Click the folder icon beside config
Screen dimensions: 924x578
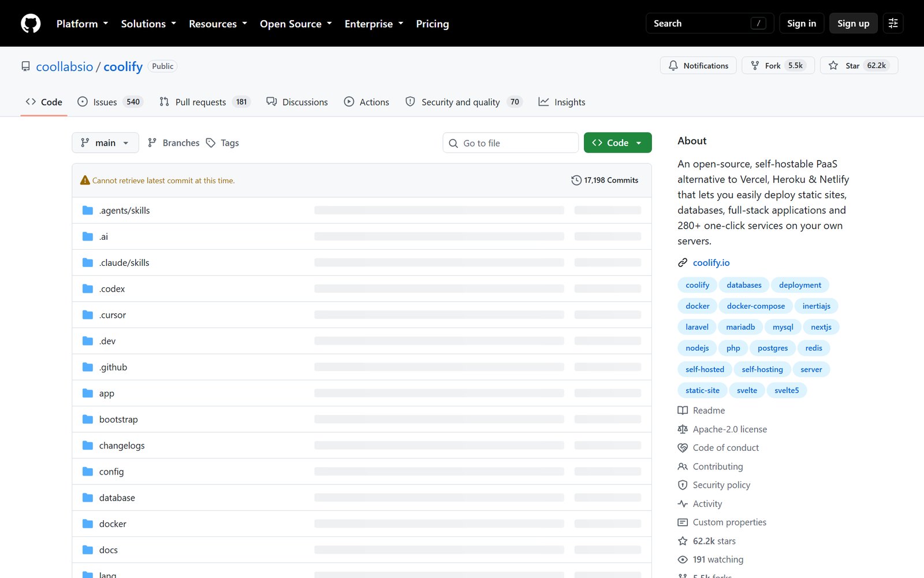point(88,472)
